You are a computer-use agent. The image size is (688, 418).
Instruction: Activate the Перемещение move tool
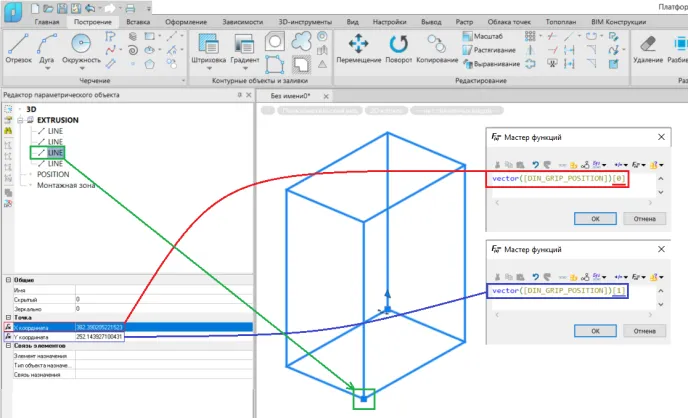(357, 46)
